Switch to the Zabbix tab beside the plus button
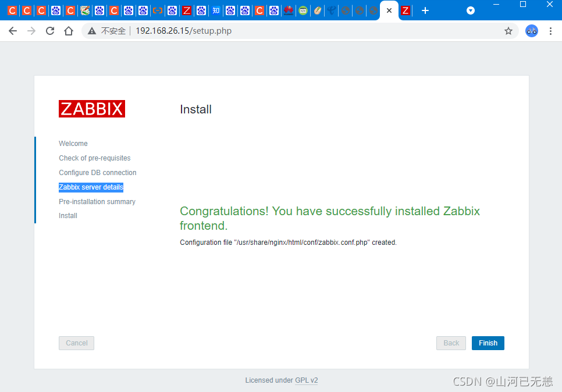The height and width of the screenshot is (392, 562). (406, 10)
